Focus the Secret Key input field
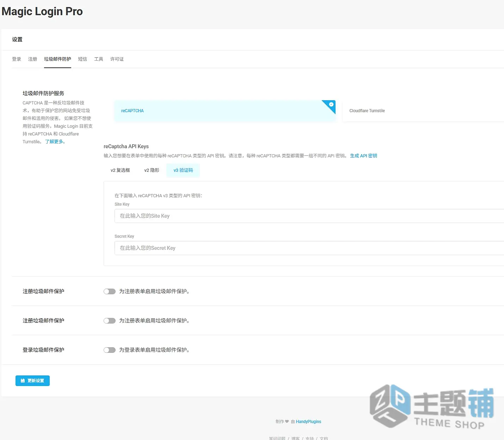 pyautogui.click(x=309, y=248)
